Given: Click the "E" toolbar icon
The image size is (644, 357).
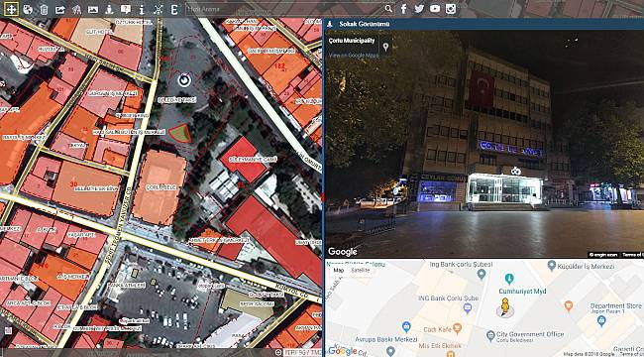Looking at the screenshot, I should point(174,9).
